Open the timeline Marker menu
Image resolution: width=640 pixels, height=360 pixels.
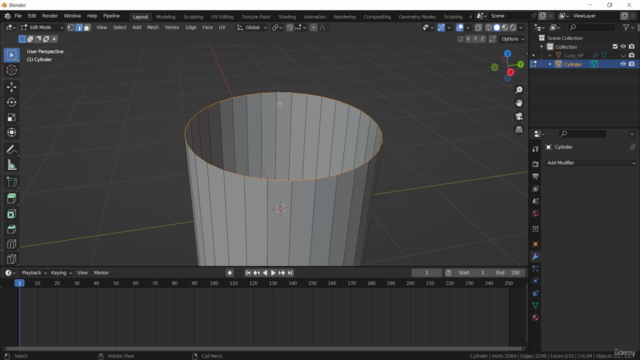pos(101,273)
